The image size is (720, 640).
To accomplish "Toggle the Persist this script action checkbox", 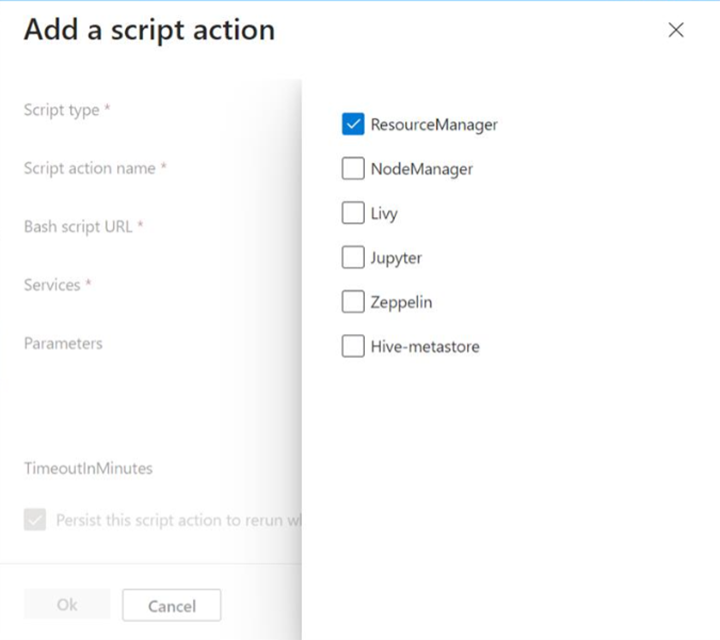I will pos(35,520).
